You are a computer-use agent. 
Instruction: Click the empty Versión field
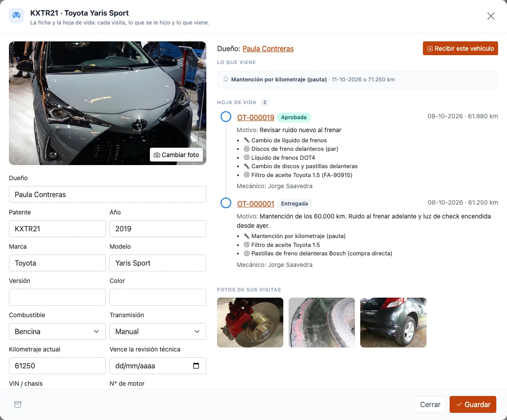click(57, 297)
